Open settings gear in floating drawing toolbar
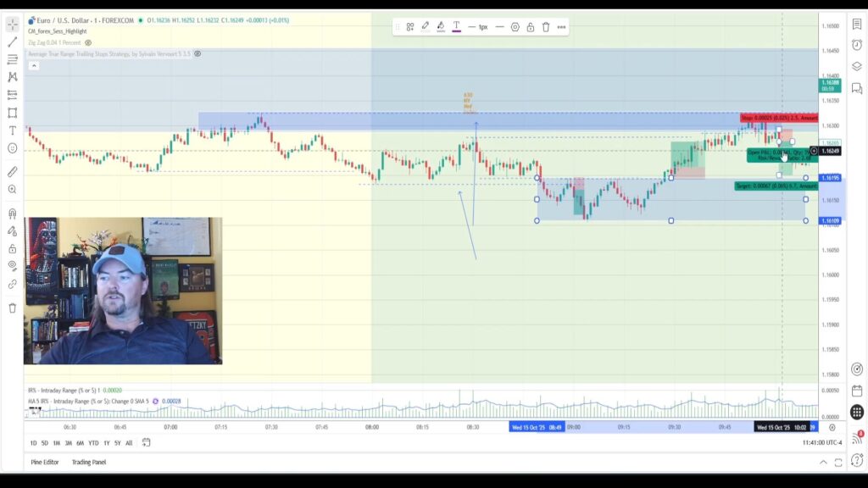The image size is (868, 488). coord(515,27)
